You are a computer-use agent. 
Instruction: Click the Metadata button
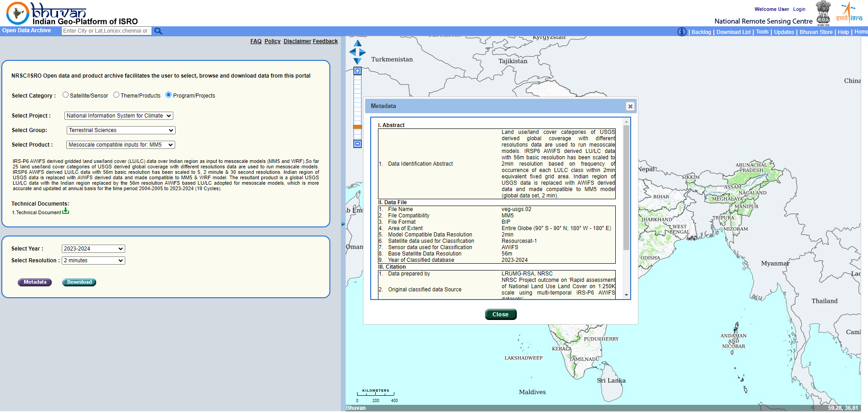point(35,282)
